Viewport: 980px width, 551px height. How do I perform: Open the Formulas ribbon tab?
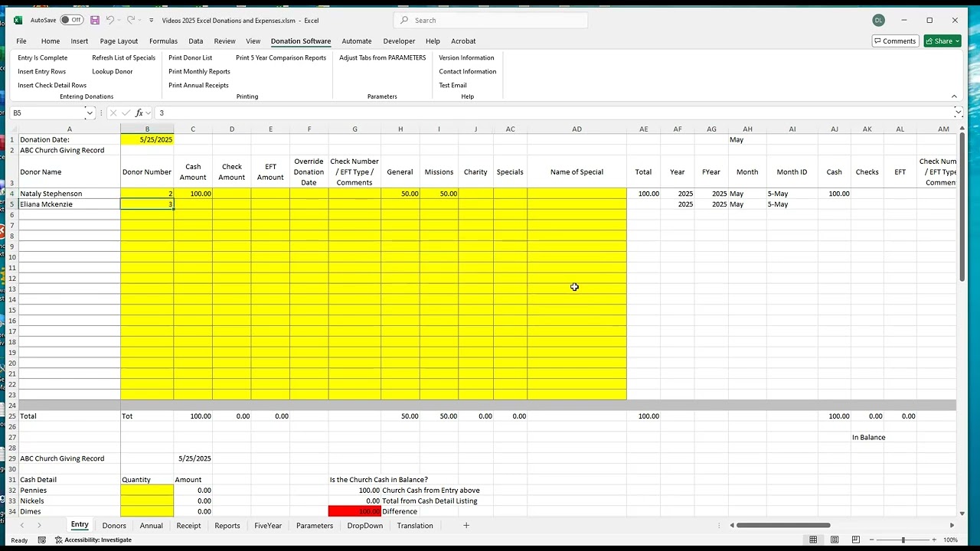pyautogui.click(x=163, y=41)
